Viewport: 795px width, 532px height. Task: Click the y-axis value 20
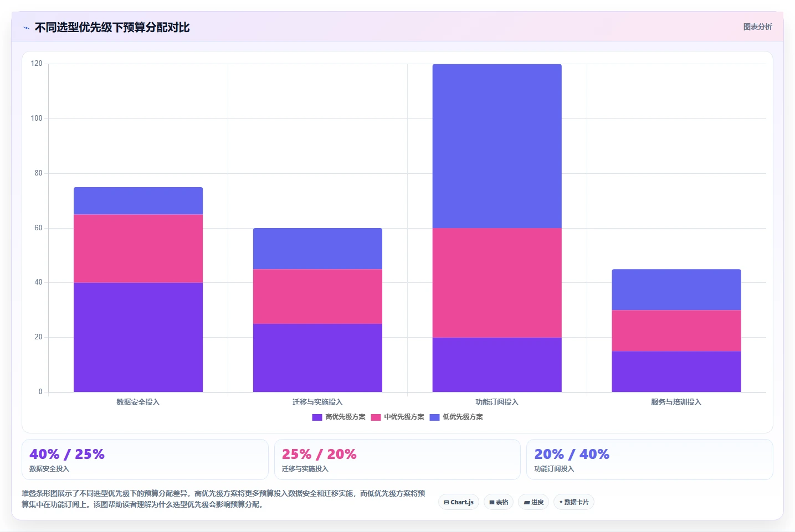(x=38, y=337)
